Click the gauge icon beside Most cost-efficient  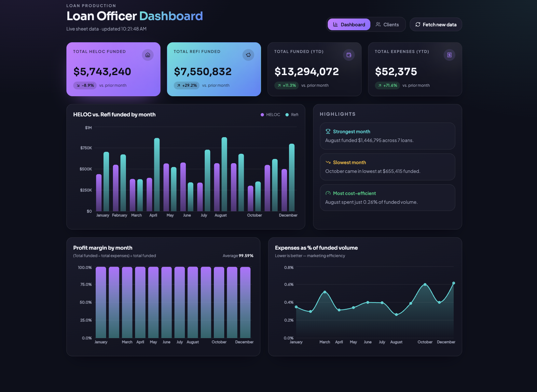click(x=328, y=193)
